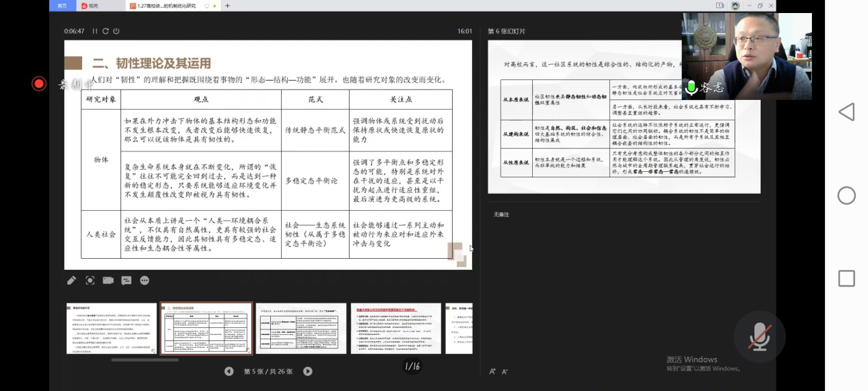Image resolution: width=868 pixels, height=391 pixels.
Task: Stop the red screen recording button
Action: tap(39, 84)
